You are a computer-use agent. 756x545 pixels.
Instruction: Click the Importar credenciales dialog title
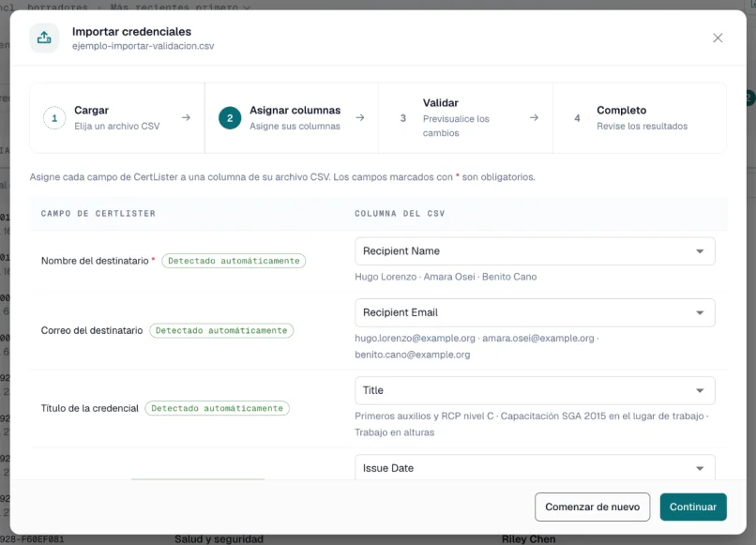(x=131, y=32)
